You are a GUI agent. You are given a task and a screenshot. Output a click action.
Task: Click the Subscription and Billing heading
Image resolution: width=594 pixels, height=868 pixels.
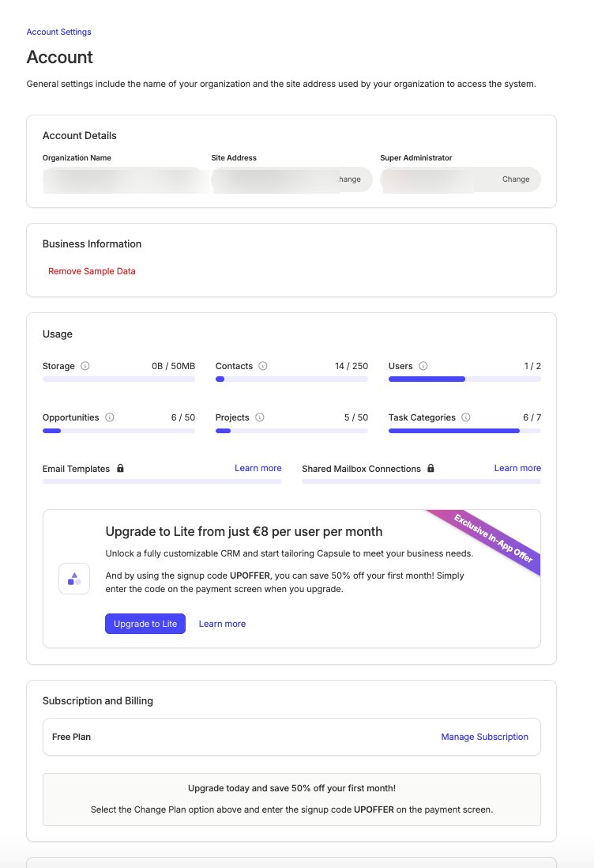point(98,701)
